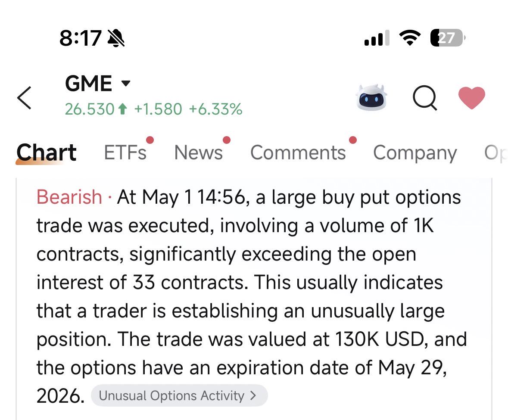
Task: Select the Chart tab
Action: tap(47, 152)
